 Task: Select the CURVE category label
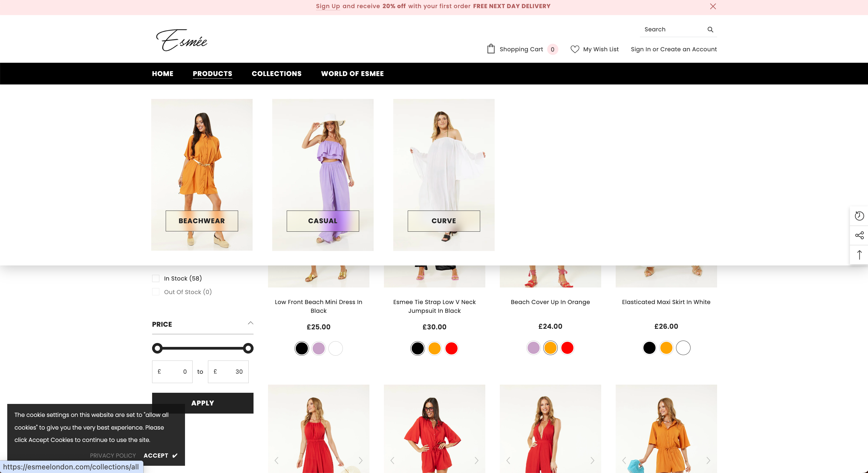[x=443, y=221]
